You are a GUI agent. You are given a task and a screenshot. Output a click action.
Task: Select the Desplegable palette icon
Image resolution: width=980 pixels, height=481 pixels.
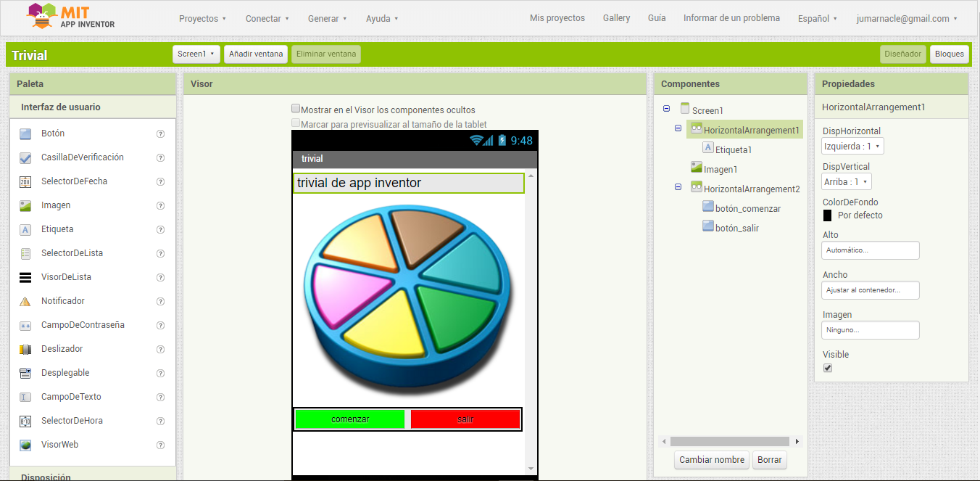point(25,373)
